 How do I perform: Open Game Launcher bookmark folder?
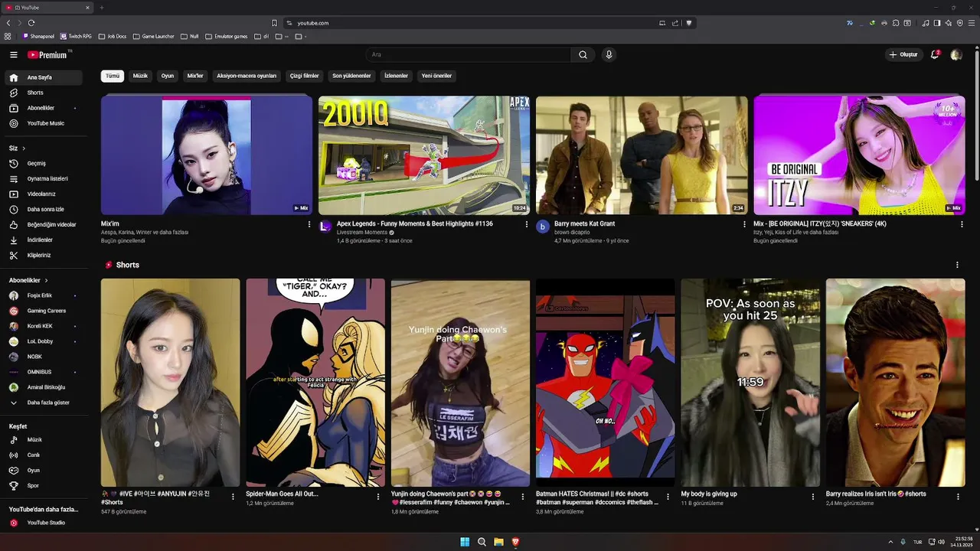click(153, 36)
